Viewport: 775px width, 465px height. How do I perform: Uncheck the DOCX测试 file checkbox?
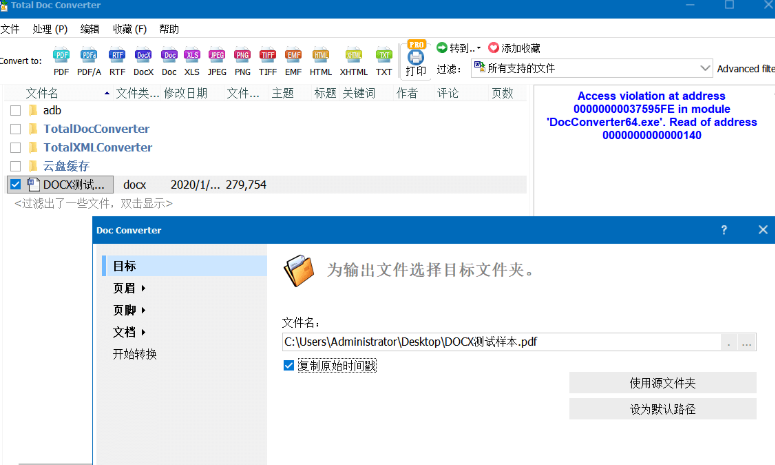pos(15,184)
